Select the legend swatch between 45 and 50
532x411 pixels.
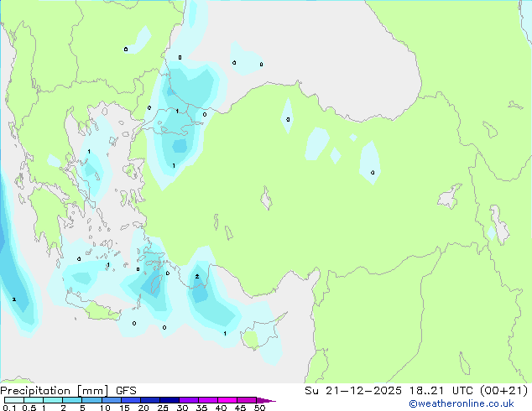[247, 400]
